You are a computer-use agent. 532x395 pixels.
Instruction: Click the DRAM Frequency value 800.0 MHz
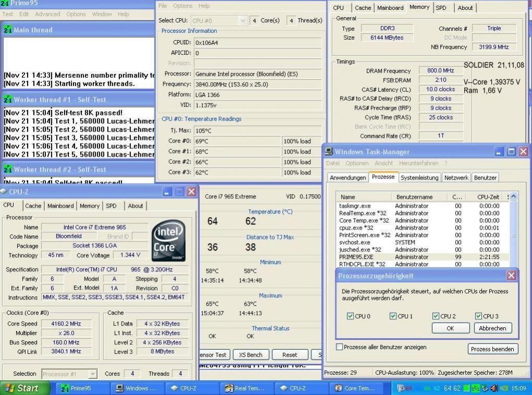(x=441, y=70)
